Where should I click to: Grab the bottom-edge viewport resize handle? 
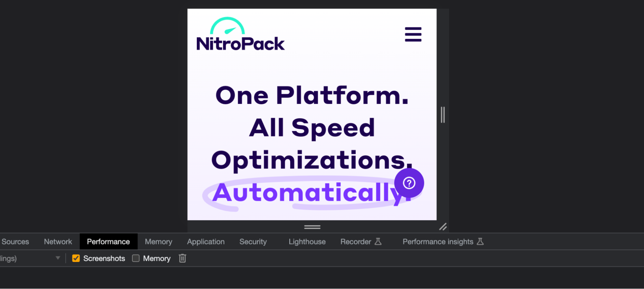point(312,227)
